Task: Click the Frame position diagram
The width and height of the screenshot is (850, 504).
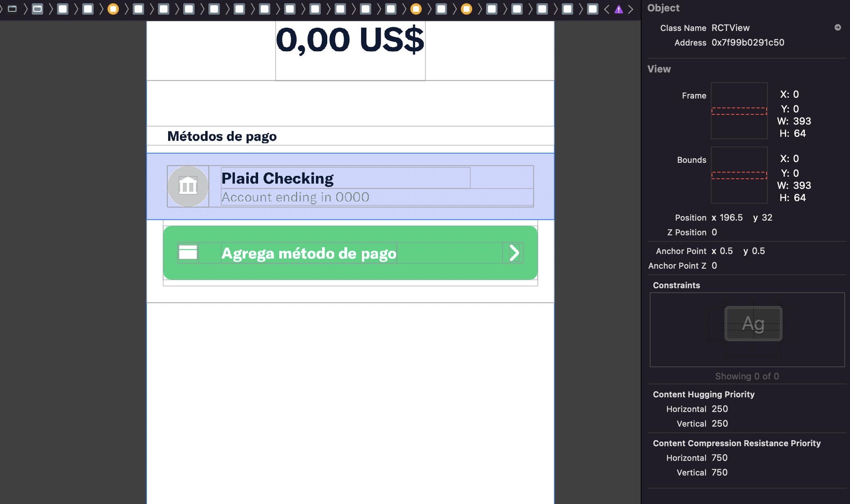Action: click(x=739, y=111)
